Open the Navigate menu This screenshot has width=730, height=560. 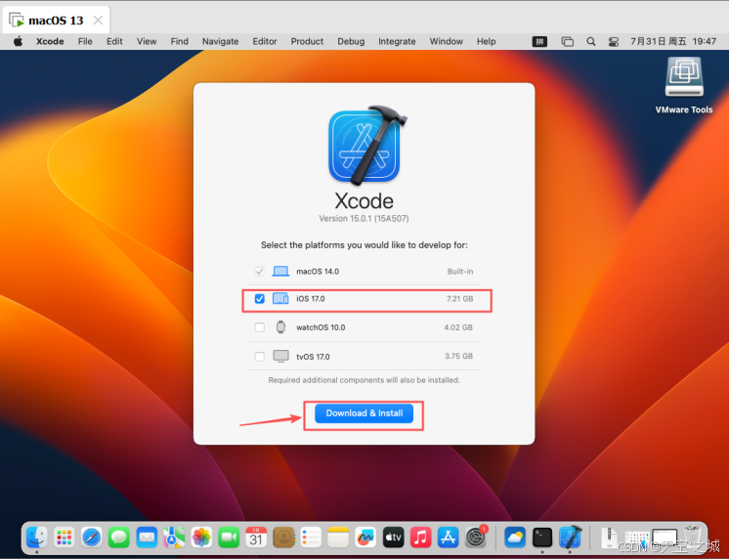220,41
